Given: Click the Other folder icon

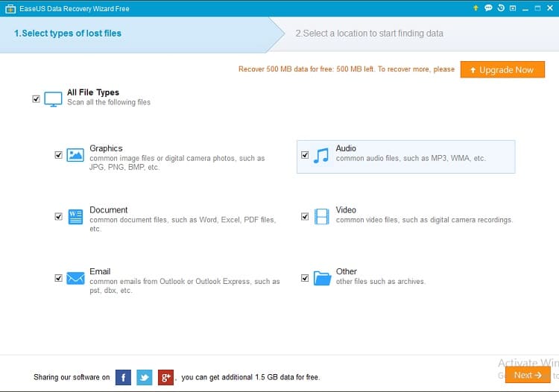Looking at the screenshot, I should click(x=322, y=278).
